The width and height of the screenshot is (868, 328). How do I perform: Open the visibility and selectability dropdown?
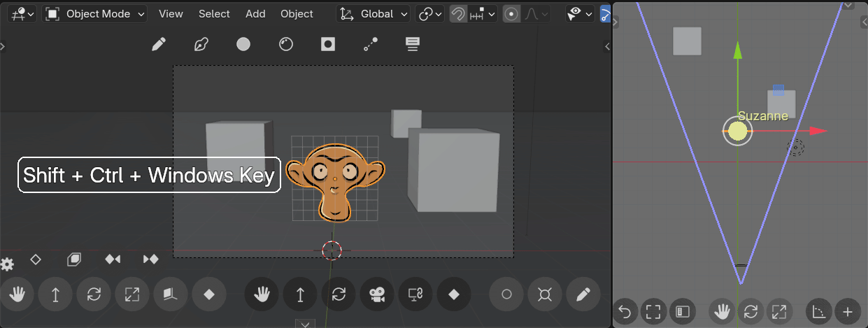(580, 13)
